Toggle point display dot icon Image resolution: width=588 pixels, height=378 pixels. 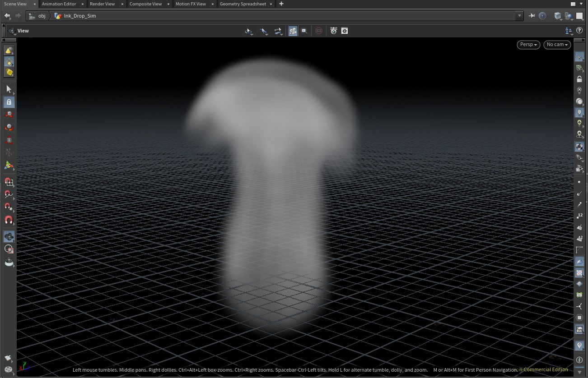[x=579, y=182]
